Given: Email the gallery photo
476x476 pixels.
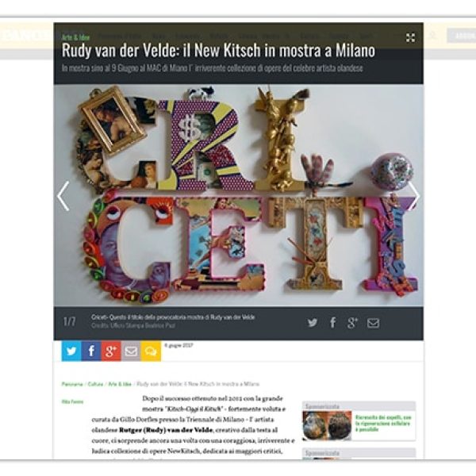Looking at the screenshot, I should coord(373,323).
